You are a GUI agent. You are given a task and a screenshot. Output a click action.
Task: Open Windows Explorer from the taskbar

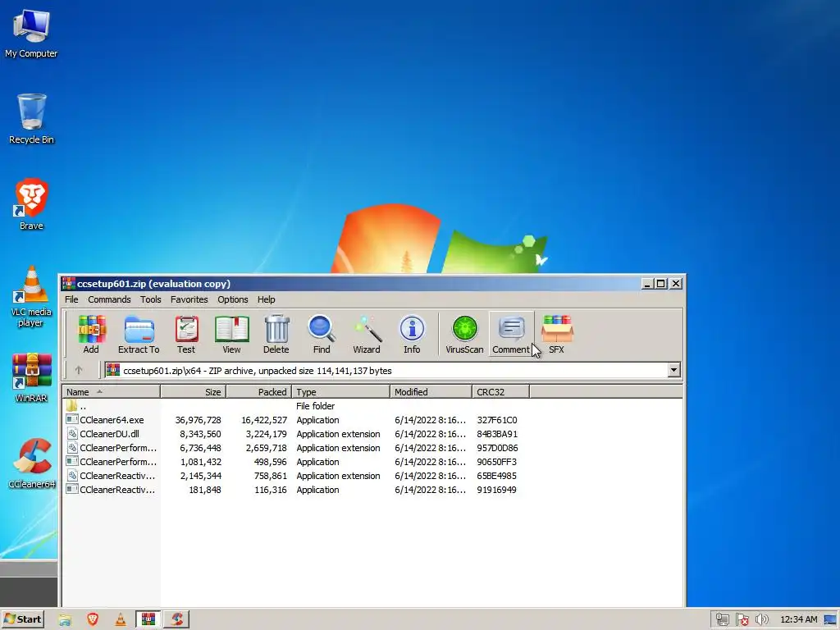[65, 619]
